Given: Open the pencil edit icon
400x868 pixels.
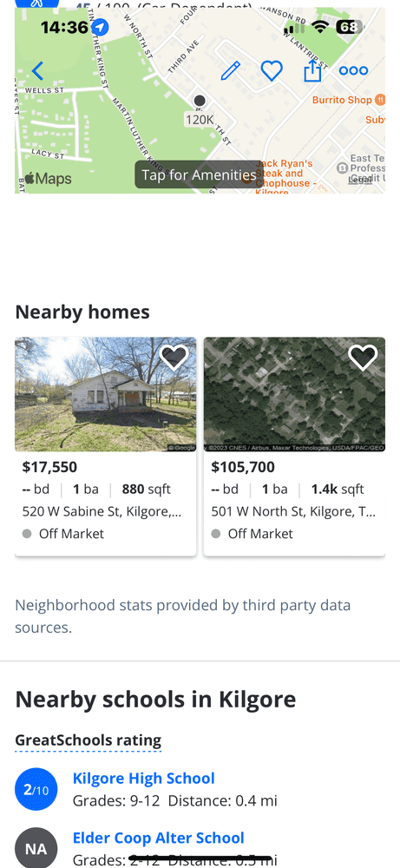Looking at the screenshot, I should pos(230,71).
